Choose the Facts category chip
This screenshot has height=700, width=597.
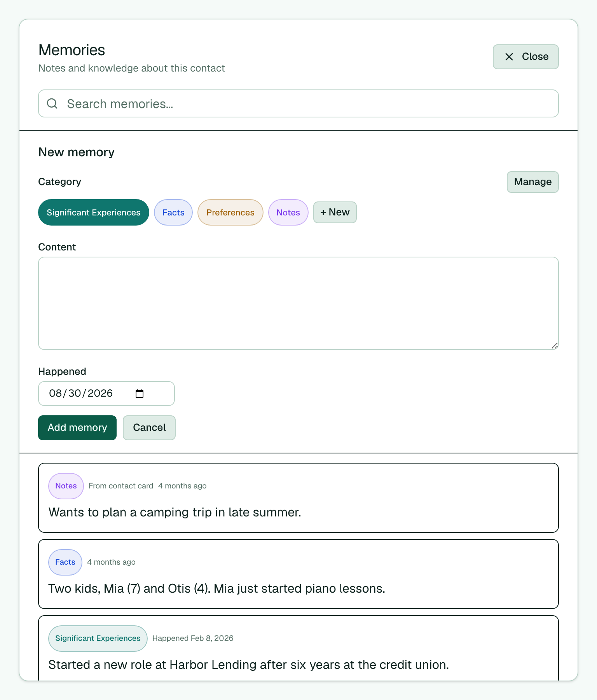(x=173, y=212)
